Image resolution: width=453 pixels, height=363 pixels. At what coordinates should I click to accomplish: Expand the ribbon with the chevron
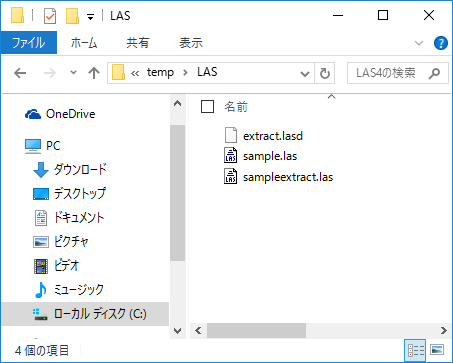point(419,43)
